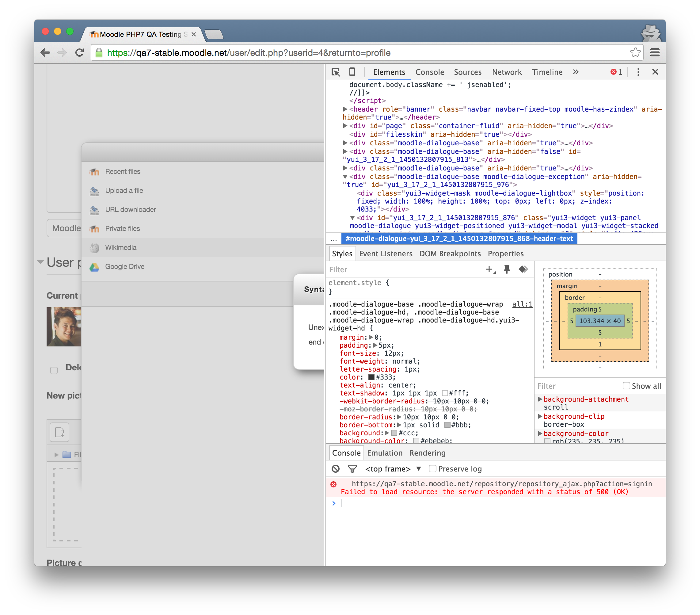The width and height of the screenshot is (700, 615).
Task: Open the Sources tab
Action: tap(467, 72)
